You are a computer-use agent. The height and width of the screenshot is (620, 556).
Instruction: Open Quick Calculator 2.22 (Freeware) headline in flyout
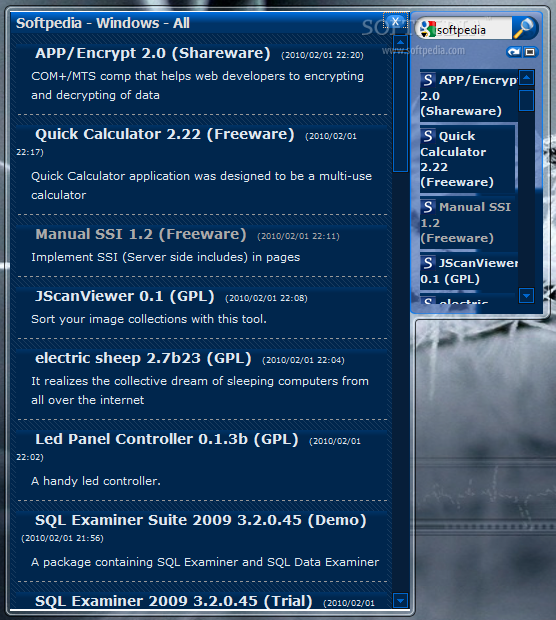tap(165, 134)
